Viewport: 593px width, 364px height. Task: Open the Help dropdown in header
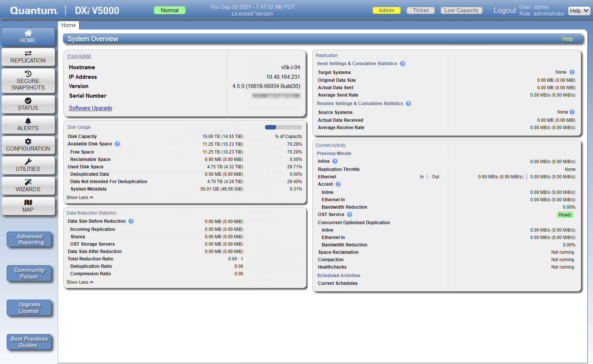579,11
